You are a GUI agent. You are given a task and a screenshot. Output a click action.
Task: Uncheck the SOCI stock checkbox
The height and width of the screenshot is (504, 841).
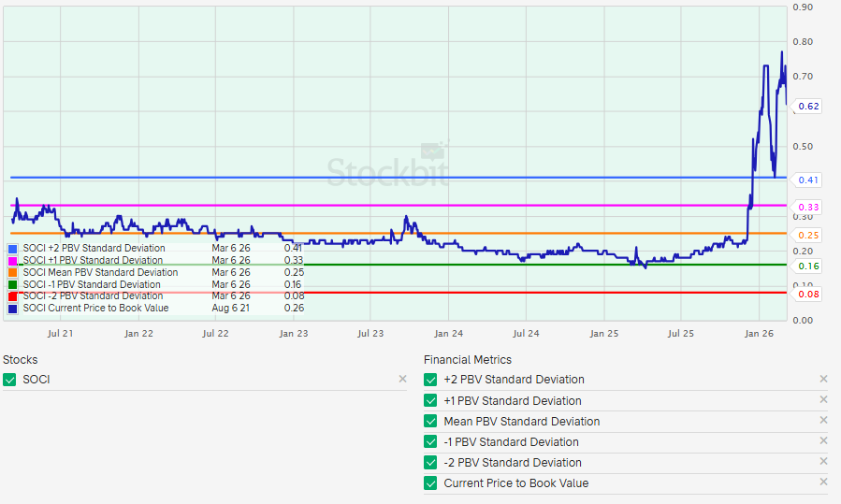[x=10, y=380]
